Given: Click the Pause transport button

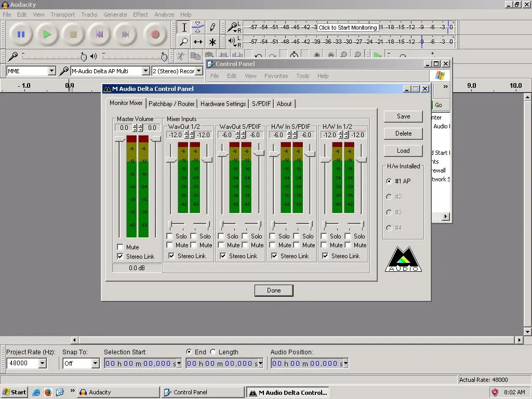Looking at the screenshot, I should (x=21, y=35).
